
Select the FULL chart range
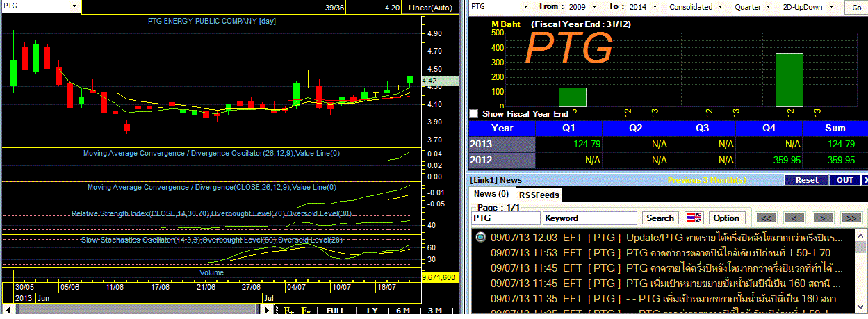click(335, 311)
